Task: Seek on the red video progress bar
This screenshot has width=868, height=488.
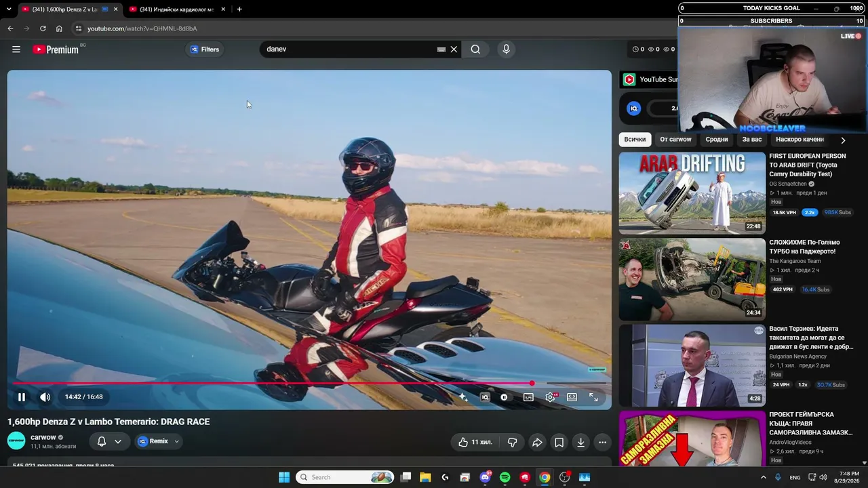Action: point(309,384)
